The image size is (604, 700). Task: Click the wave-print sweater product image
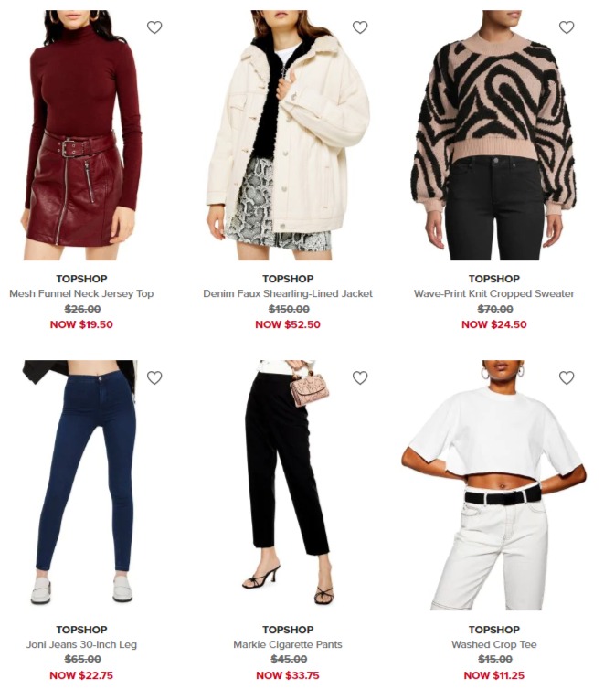coord(494,135)
